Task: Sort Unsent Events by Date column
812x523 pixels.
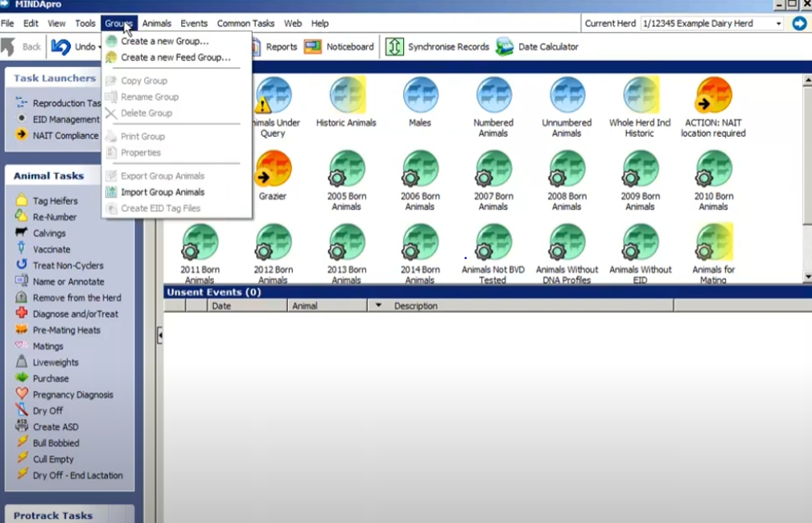Action: pyautogui.click(x=247, y=306)
